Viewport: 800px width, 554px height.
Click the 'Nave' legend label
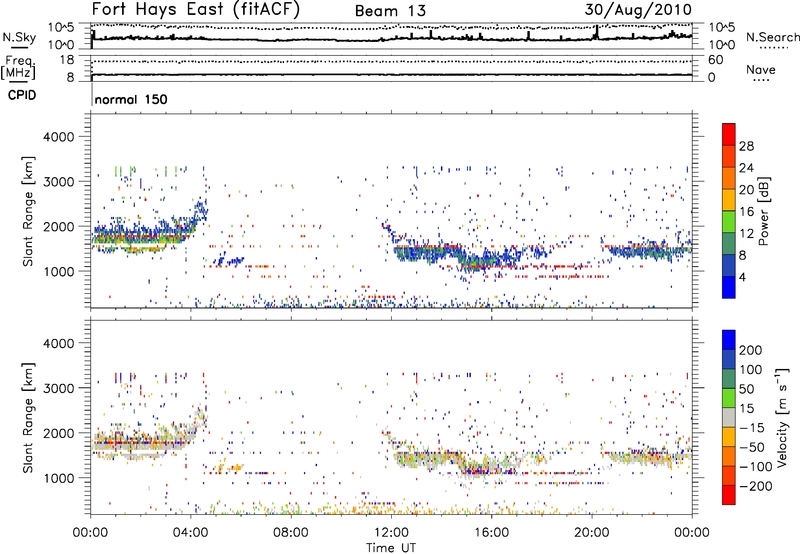pos(761,69)
